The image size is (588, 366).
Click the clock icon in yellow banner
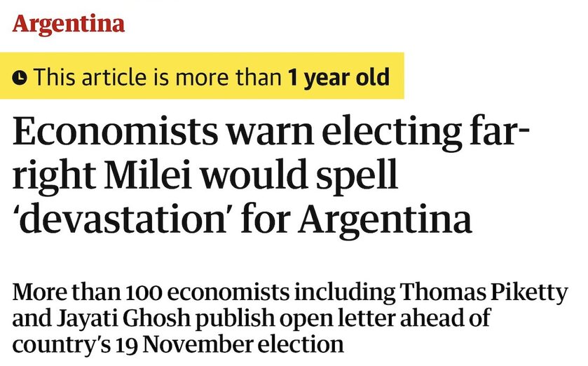click(20, 77)
